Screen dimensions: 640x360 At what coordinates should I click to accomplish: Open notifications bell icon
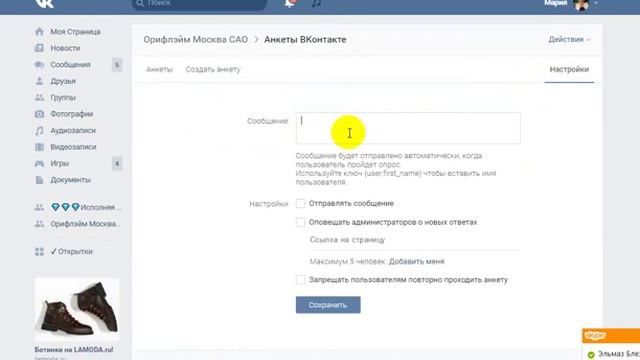pos(289,3)
